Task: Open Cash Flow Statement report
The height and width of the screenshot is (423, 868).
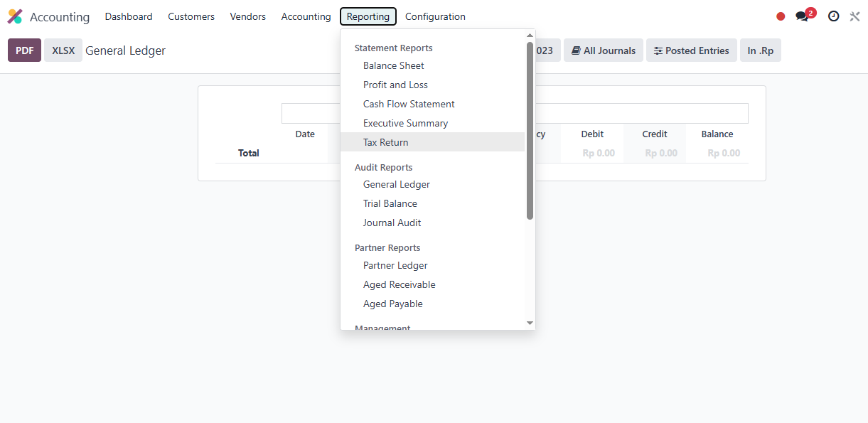Action: tap(409, 104)
